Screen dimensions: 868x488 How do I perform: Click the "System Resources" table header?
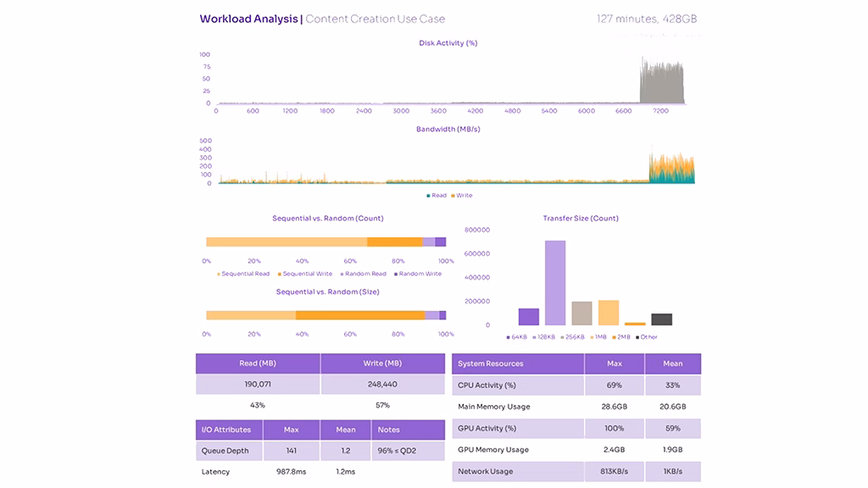point(518,363)
